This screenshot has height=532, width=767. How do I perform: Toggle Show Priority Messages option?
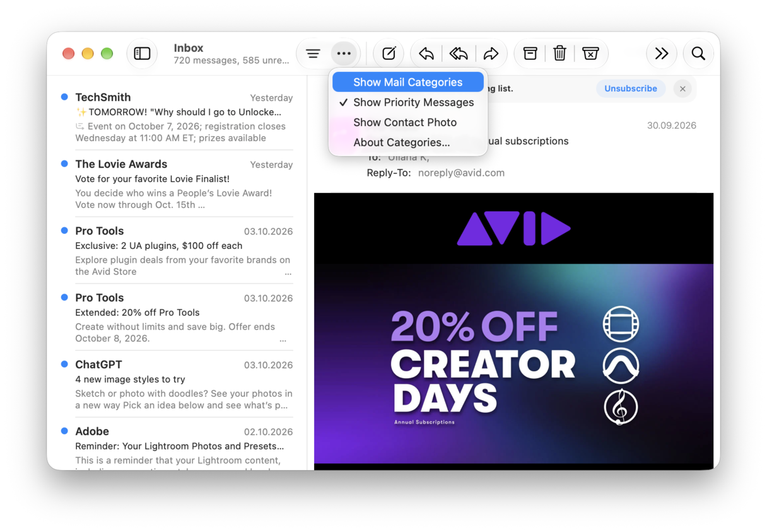click(408, 102)
